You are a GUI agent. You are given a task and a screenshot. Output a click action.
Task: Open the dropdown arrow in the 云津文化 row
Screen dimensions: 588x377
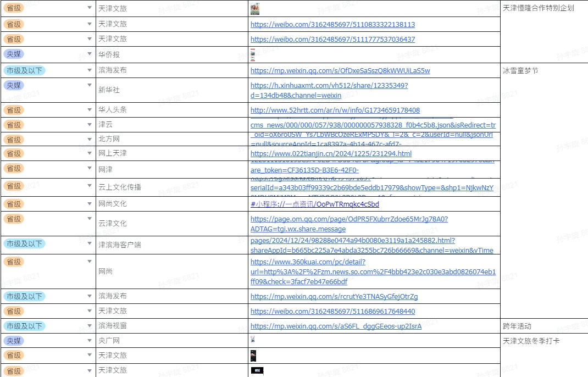(89, 219)
